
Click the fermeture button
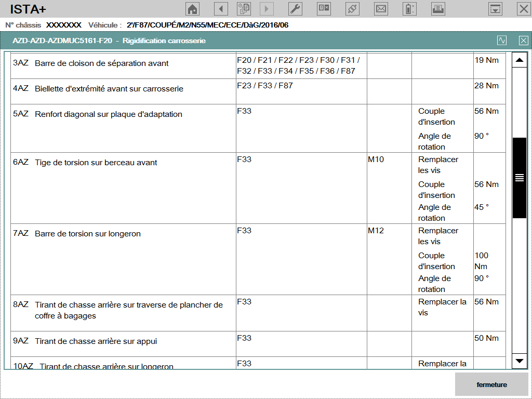click(491, 384)
